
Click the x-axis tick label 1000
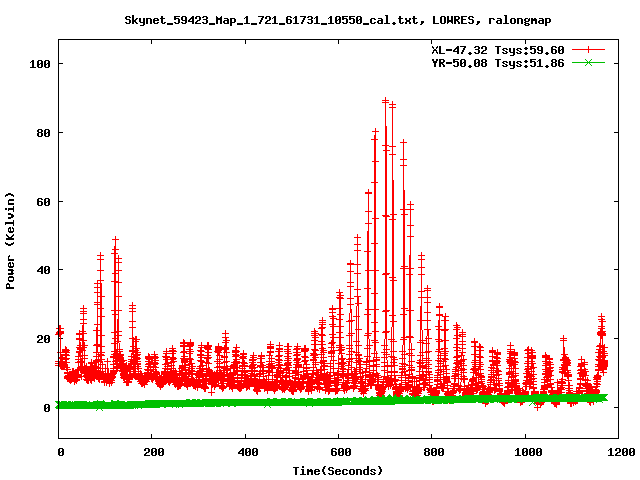527,452
